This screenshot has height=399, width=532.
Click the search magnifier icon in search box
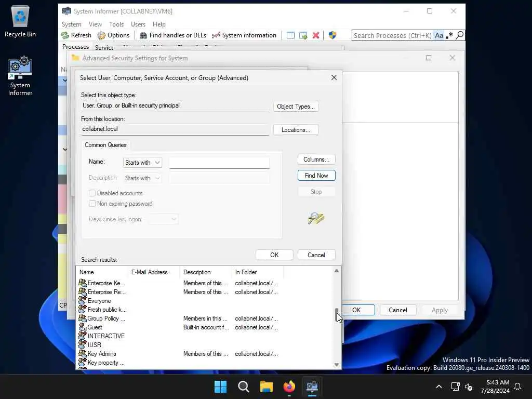460,35
